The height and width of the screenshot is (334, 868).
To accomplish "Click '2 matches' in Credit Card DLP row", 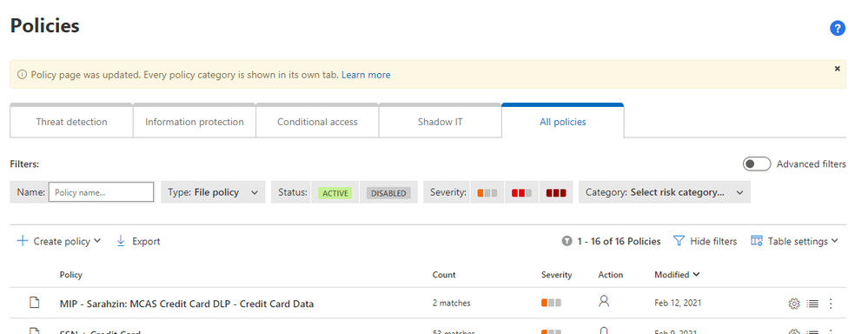I will pyautogui.click(x=451, y=303).
